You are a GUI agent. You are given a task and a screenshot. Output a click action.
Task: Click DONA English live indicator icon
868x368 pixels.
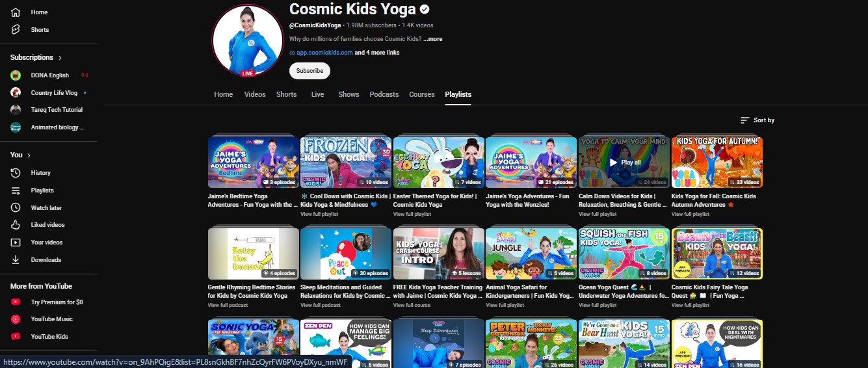(85, 75)
